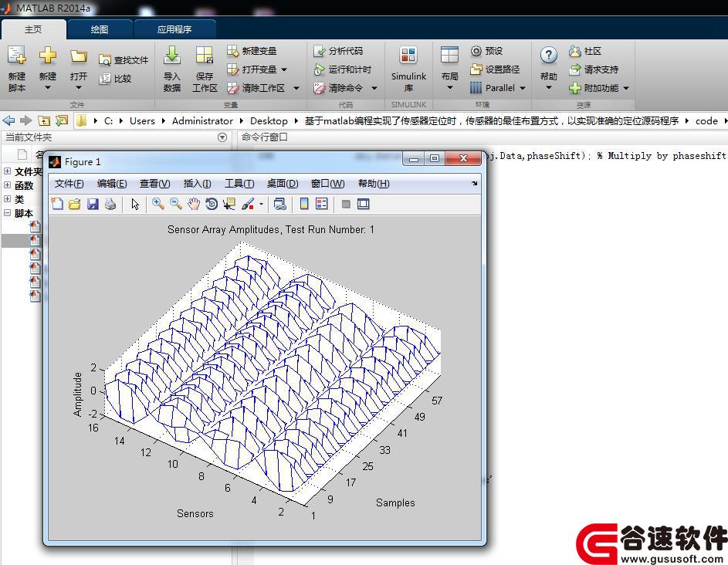Open Preferences (预设) gear icon
The image size is (728, 565).
(476, 51)
